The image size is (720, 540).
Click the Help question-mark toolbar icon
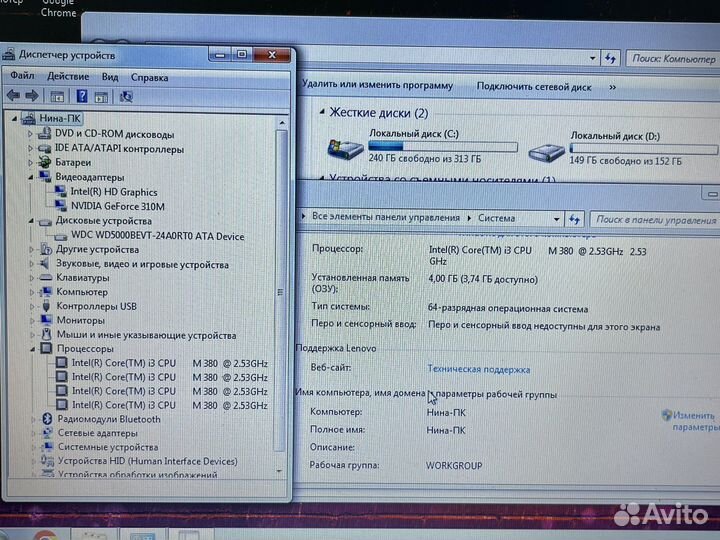point(82,96)
